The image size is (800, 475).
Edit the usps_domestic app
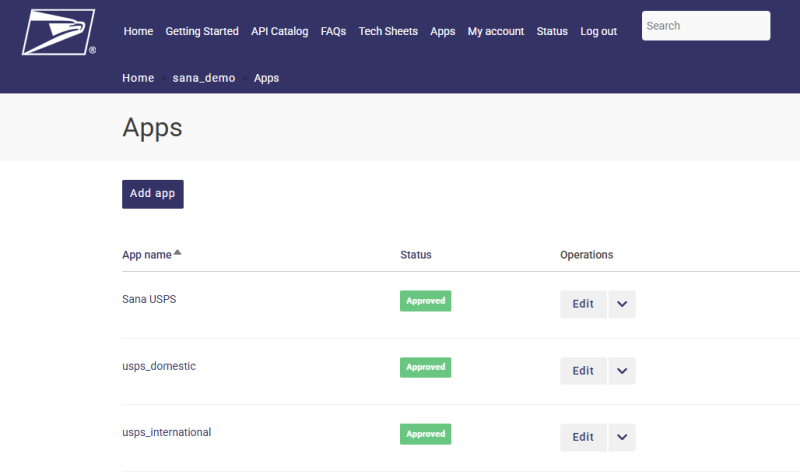[x=583, y=371]
